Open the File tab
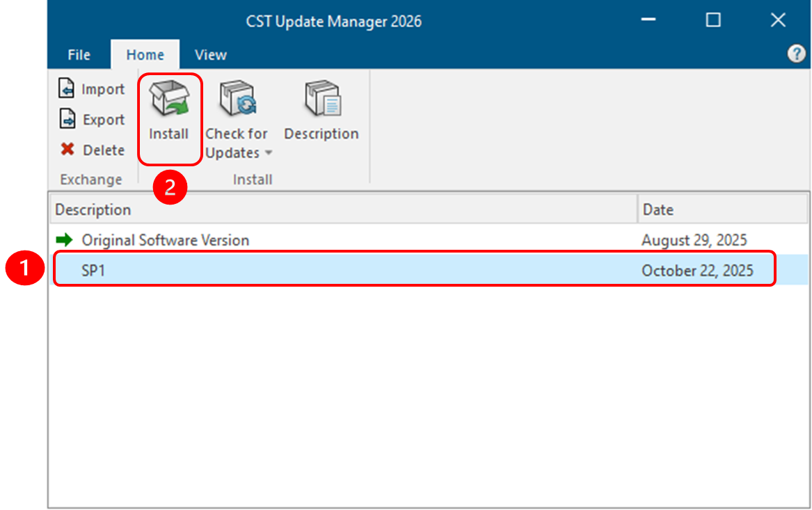The width and height of the screenshot is (812, 510). pyautogui.click(x=79, y=55)
